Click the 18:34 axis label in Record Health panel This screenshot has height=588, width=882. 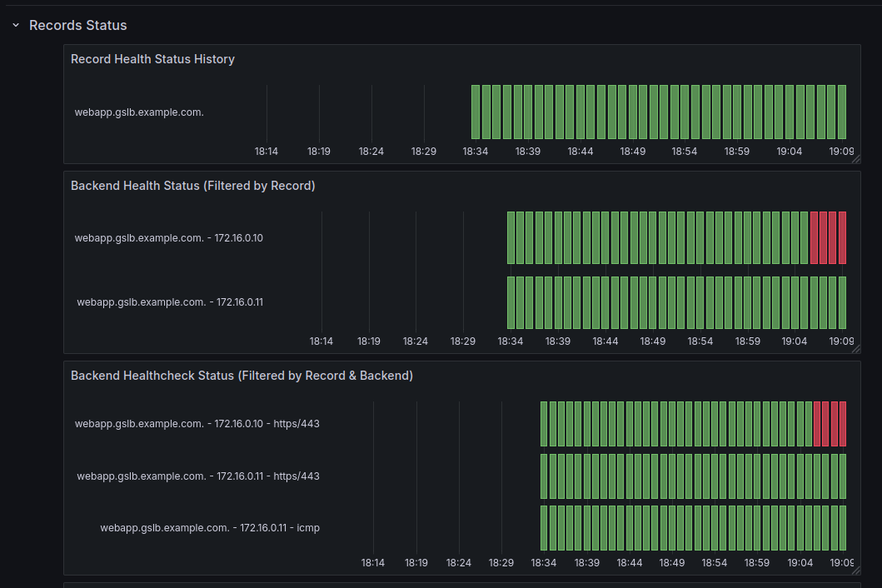[476, 152]
